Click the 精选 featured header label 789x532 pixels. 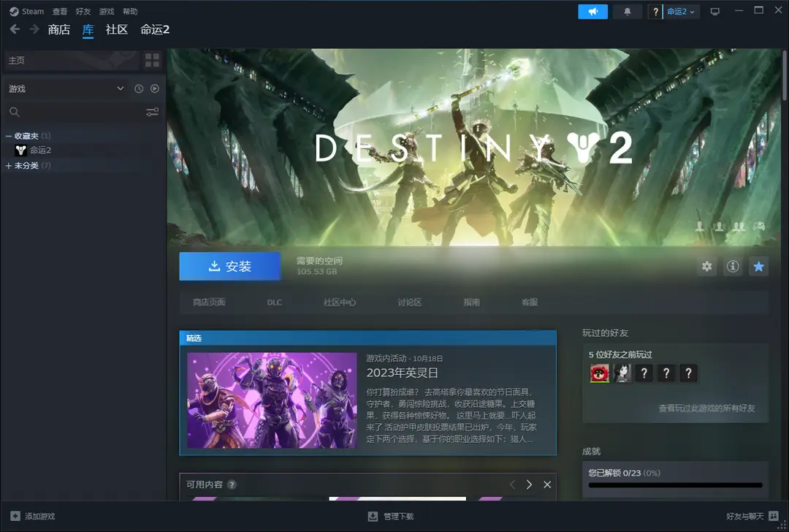(x=194, y=338)
